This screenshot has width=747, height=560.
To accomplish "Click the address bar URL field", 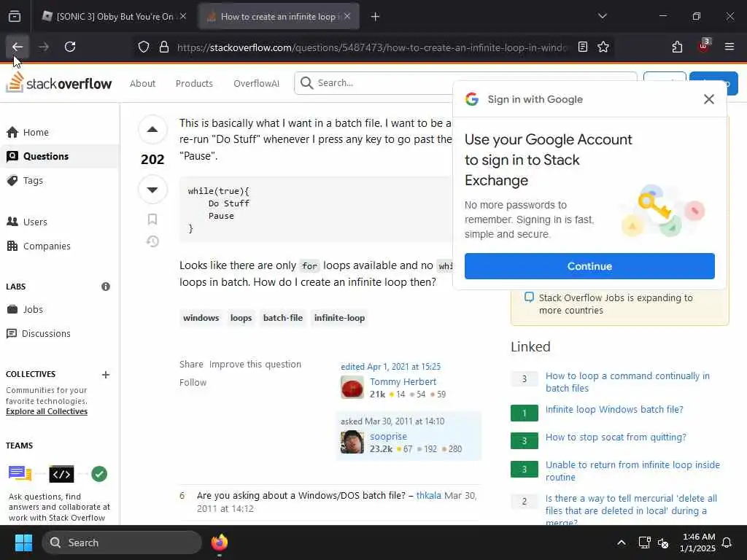I will tap(371, 47).
